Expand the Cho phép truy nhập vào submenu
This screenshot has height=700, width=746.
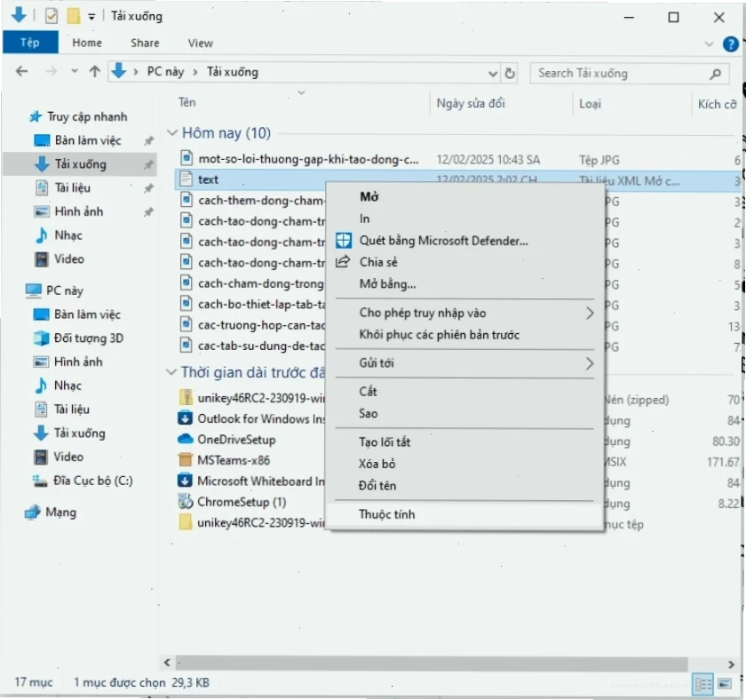(x=590, y=313)
